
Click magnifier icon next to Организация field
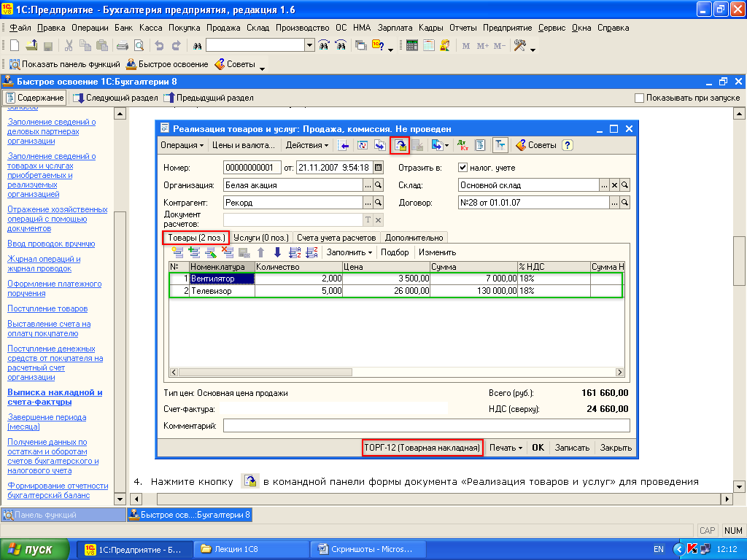379,185
